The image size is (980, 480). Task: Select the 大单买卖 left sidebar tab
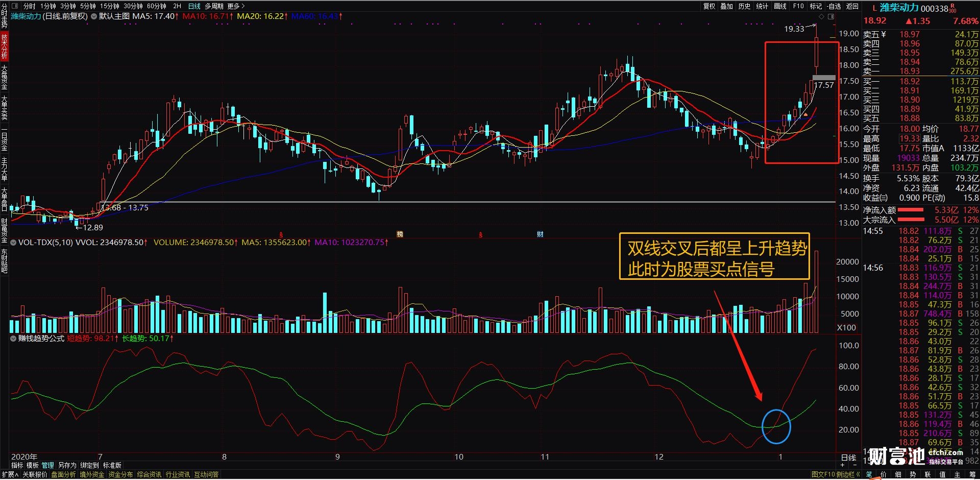coord(4,107)
